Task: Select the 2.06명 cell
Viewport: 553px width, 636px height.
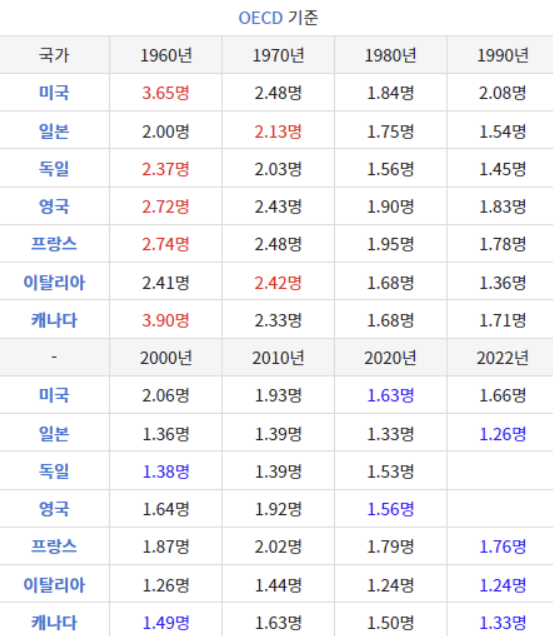Action: tap(166, 395)
